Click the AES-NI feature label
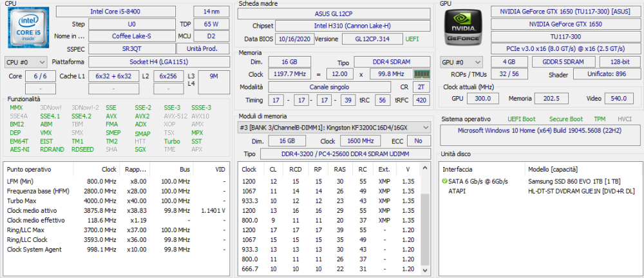644x278 pixels. click(20, 149)
